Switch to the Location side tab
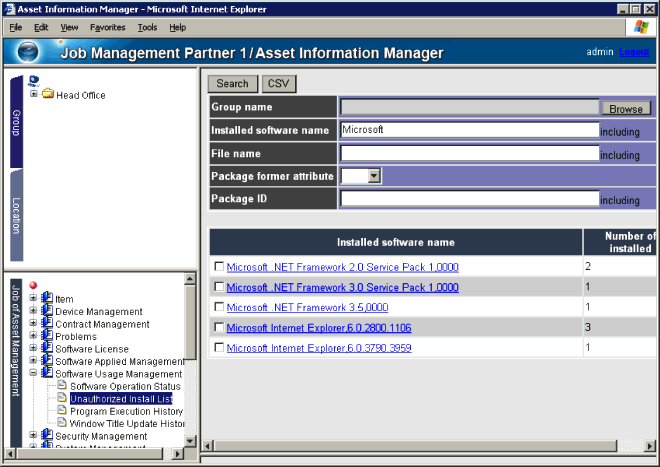 click(x=16, y=215)
